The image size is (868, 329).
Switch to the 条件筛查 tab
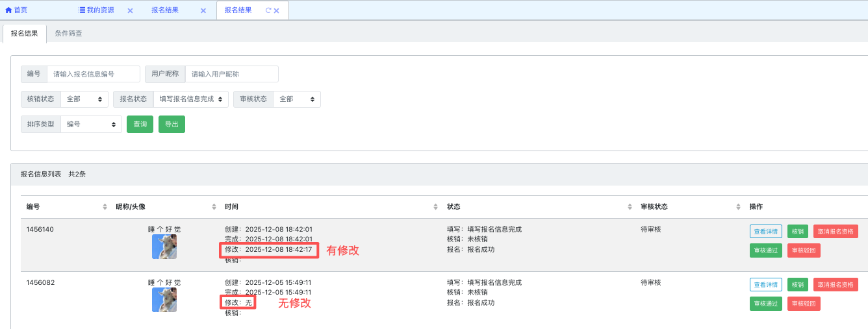68,33
